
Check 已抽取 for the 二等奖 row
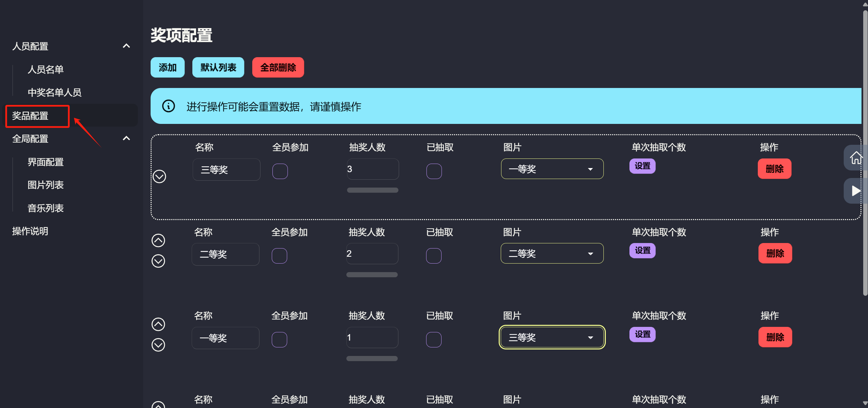(434, 255)
